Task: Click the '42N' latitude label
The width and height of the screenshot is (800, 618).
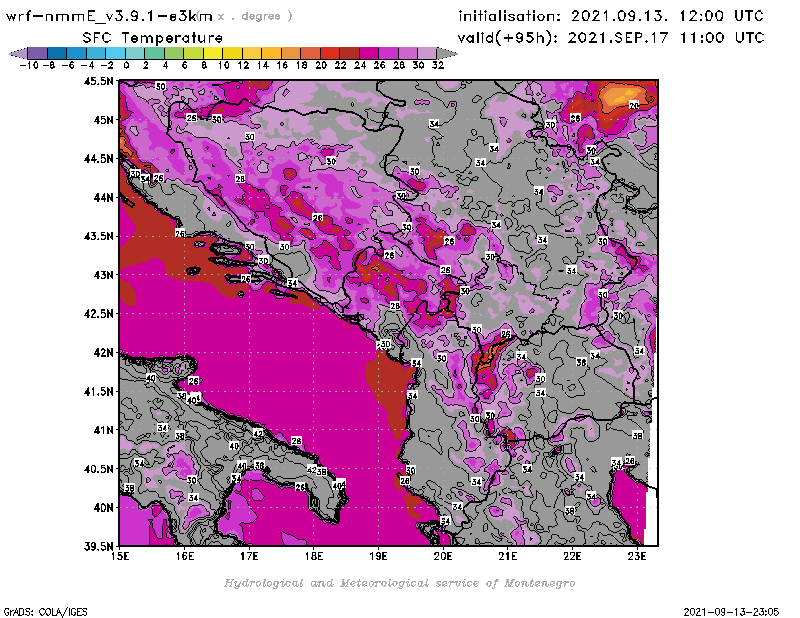Action: (x=103, y=353)
